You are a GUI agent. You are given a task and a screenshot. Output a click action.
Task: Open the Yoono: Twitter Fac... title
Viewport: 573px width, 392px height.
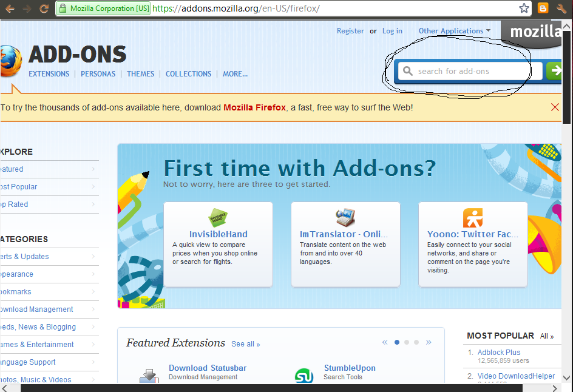[x=473, y=234]
